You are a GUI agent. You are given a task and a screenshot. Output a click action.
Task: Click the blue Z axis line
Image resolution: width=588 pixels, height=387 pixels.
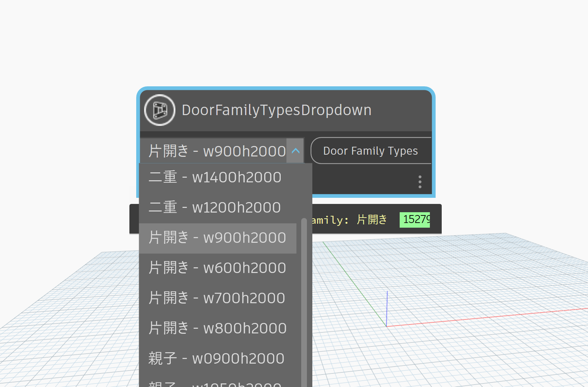click(x=387, y=309)
